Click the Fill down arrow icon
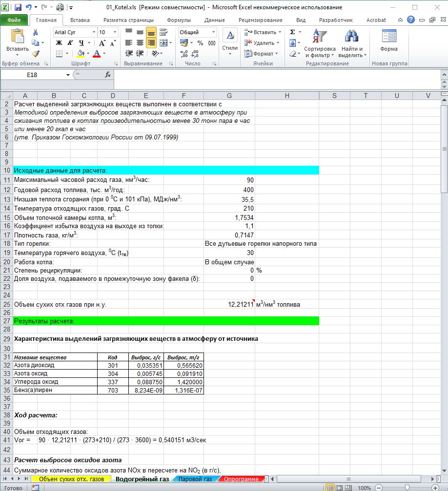Viewport: 448px width, 491px height. coord(292,43)
